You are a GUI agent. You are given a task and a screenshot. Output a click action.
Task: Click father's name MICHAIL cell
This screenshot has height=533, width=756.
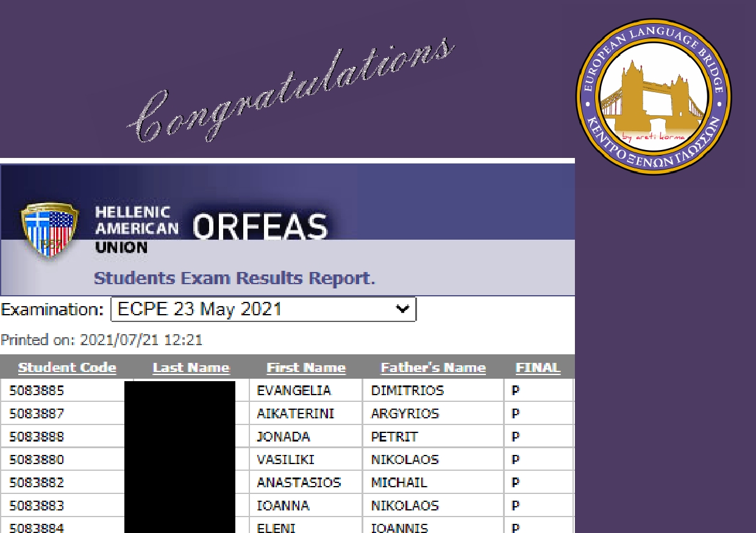(399, 483)
